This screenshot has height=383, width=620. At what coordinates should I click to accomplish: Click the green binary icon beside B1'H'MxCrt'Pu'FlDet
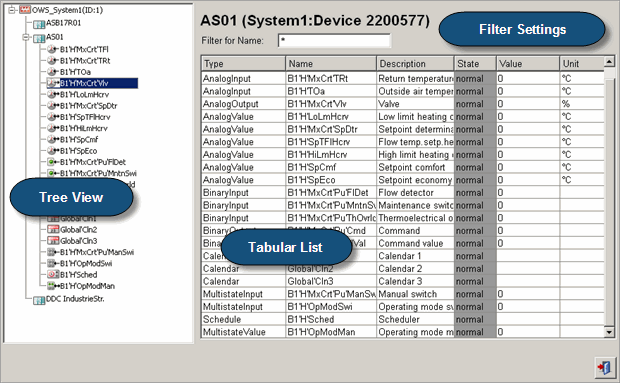pyautogui.click(x=53, y=162)
